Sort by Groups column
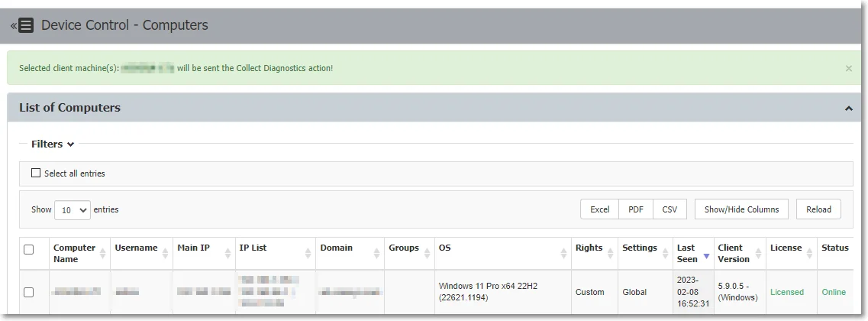868x321 pixels. (x=409, y=254)
